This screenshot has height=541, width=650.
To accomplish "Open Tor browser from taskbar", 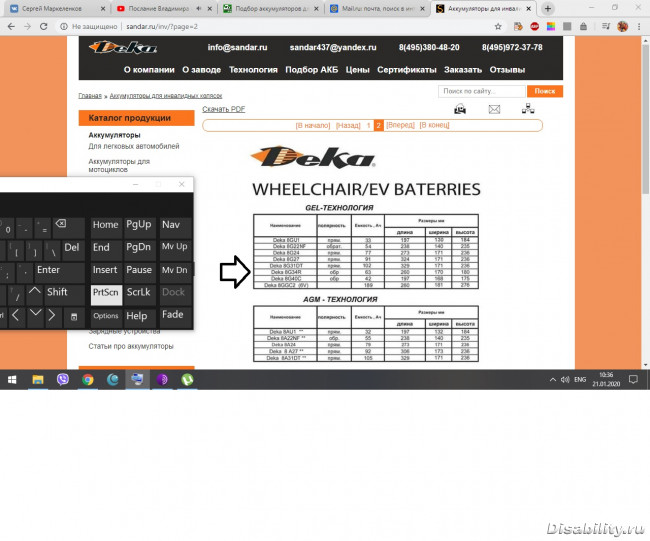I will (162, 379).
